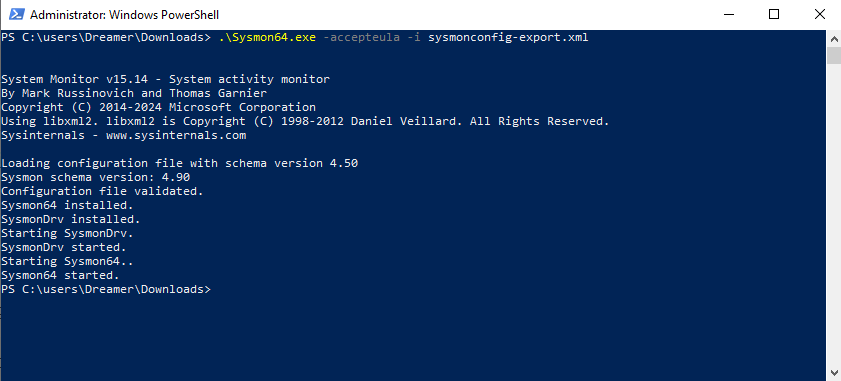Click the 'Sysmon schema version: 4.90' line
This screenshot has width=841, height=381.
[95, 177]
